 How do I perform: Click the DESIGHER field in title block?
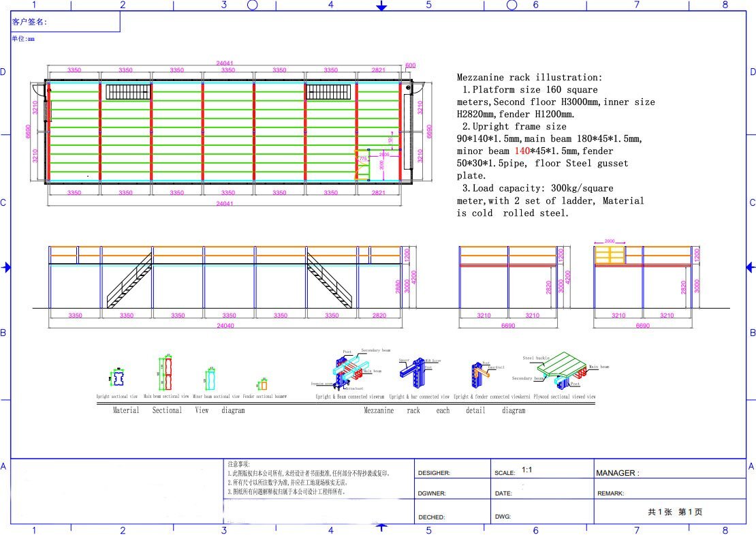453,472
